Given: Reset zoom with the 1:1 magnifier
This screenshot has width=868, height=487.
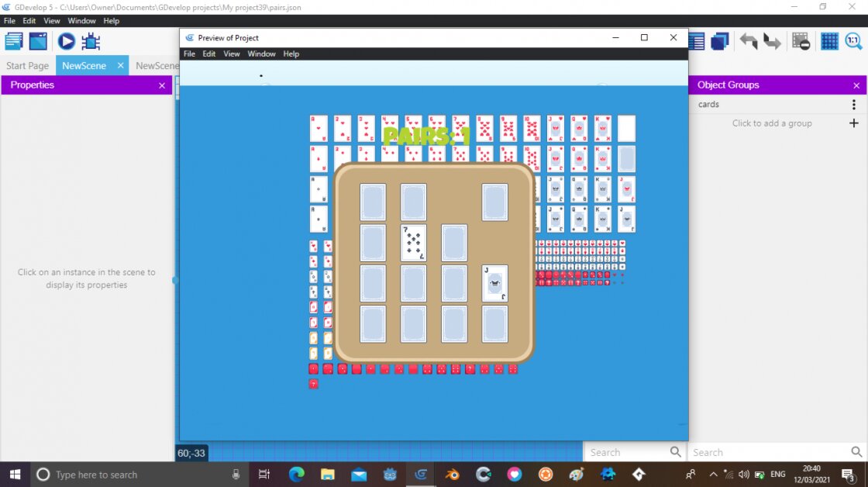Looking at the screenshot, I should [853, 42].
